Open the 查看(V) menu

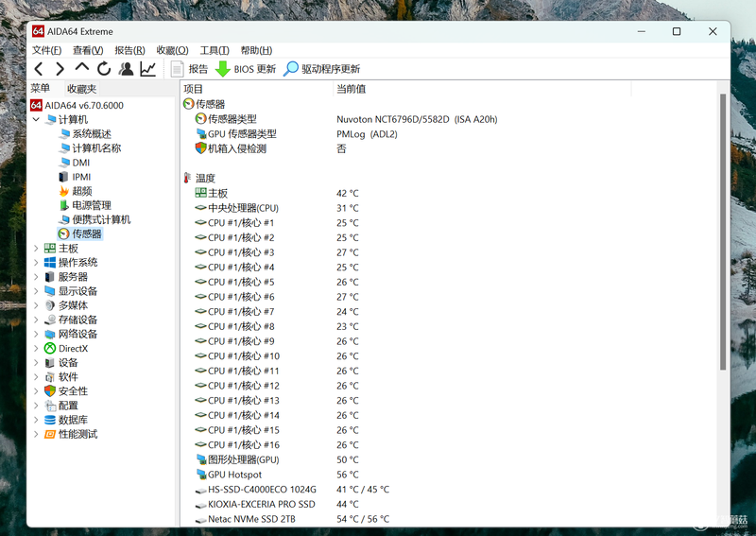point(88,50)
